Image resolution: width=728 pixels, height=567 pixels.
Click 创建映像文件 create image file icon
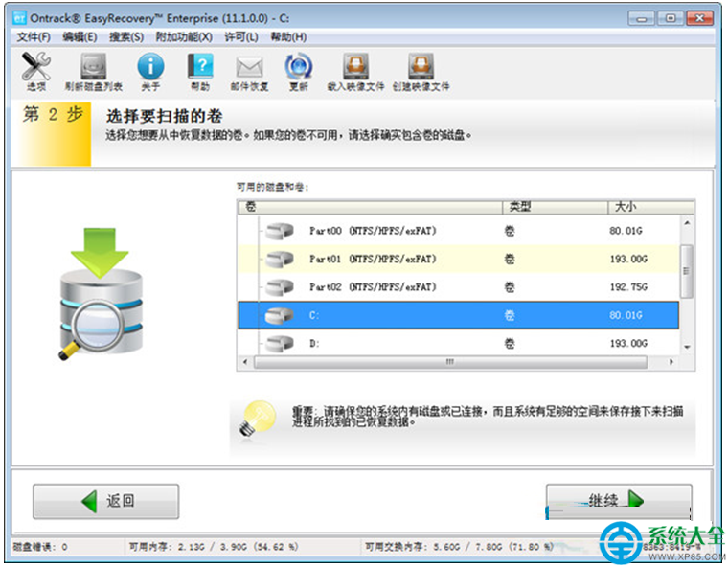pyautogui.click(x=421, y=66)
